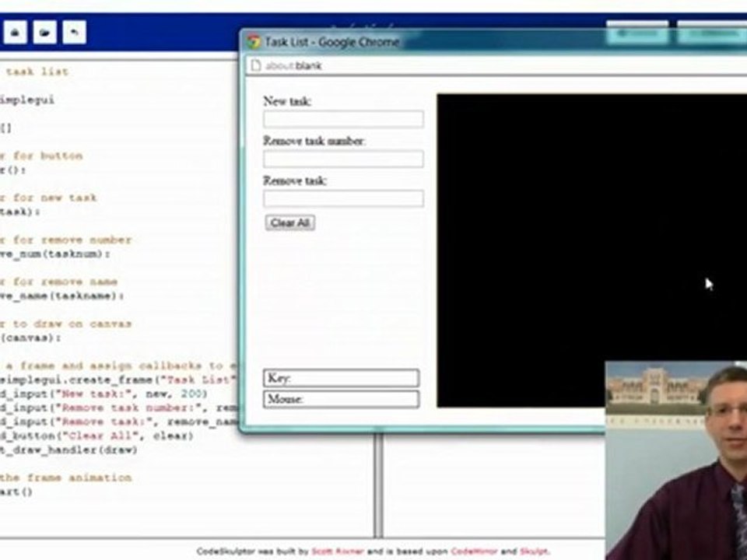Click the code line containing "Clear All", clear
The width and height of the screenshot is (747, 560).
[96, 436]
